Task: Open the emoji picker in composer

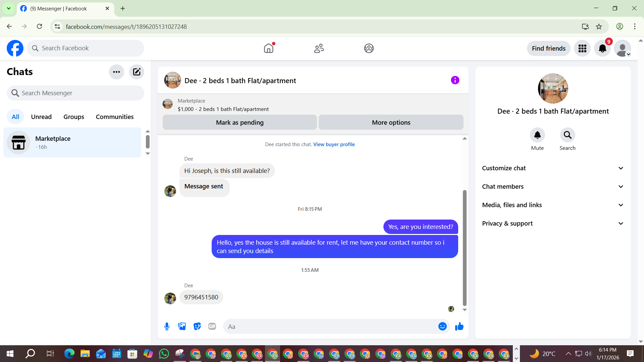Action: [x=442, y=326]
